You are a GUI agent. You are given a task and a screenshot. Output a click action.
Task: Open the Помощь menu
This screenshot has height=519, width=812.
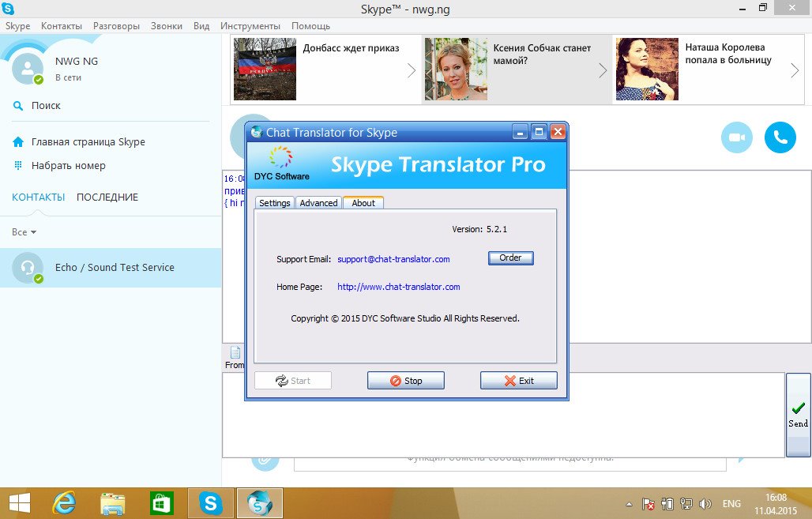click(x=310, y=26)
